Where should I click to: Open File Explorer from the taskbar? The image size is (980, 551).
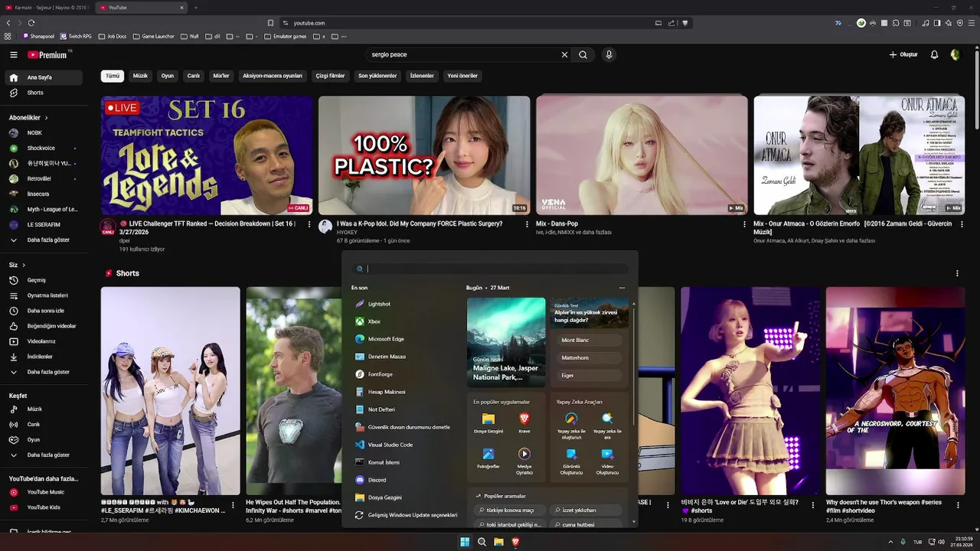(x=498, y=542)
